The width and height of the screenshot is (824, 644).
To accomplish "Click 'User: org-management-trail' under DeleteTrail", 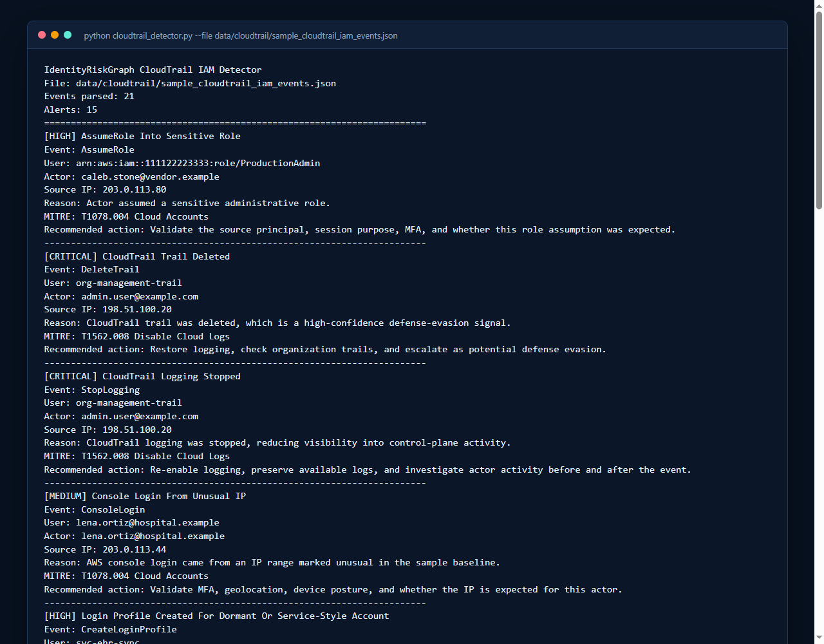I will click(113, 283).
